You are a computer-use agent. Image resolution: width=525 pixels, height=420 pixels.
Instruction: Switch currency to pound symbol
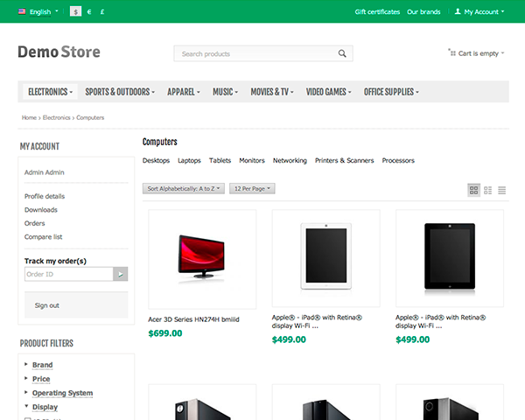[102, 11]
